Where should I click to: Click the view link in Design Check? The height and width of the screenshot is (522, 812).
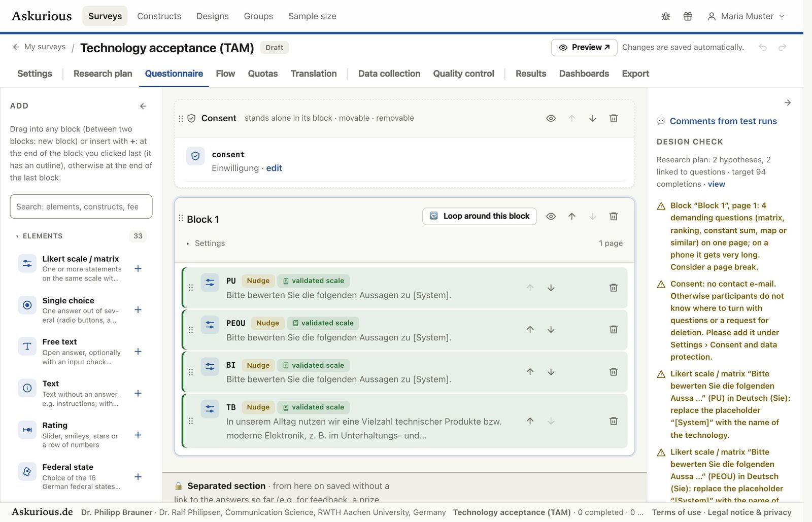coord(716,184)
